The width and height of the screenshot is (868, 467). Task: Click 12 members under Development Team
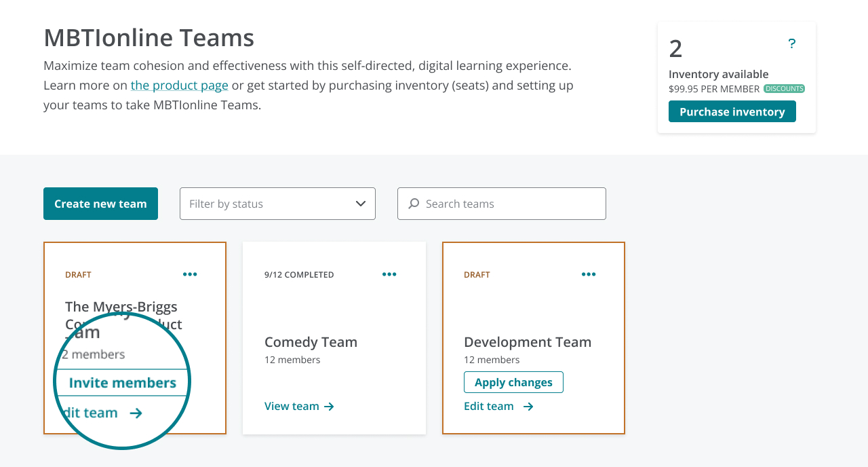pos(492,360)
